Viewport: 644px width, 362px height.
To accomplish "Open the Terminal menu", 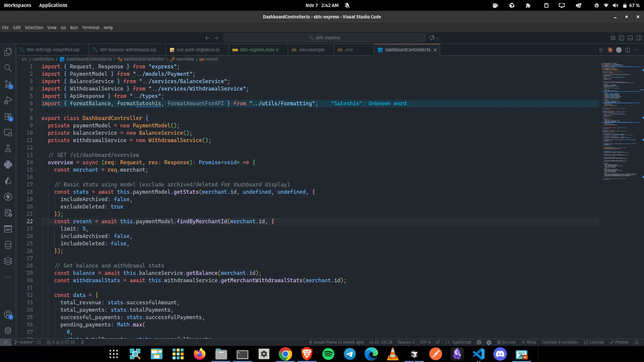I will click(91, 27).
